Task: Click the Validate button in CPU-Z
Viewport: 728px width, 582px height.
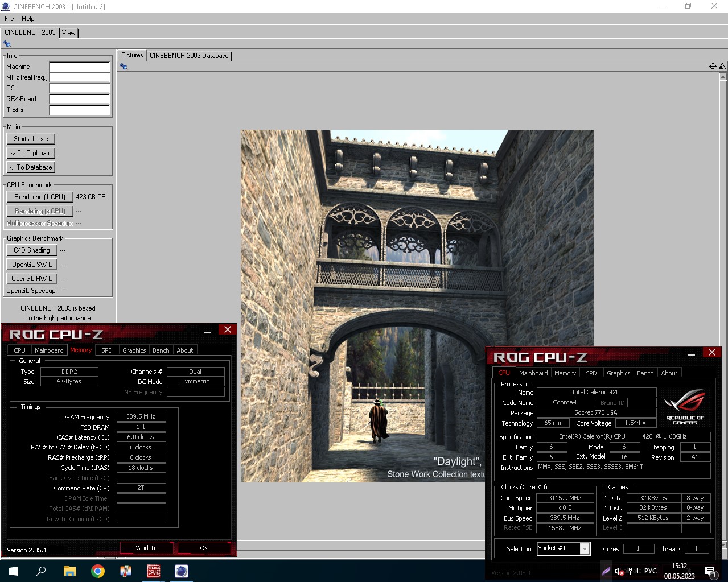Action: [146, 548]
